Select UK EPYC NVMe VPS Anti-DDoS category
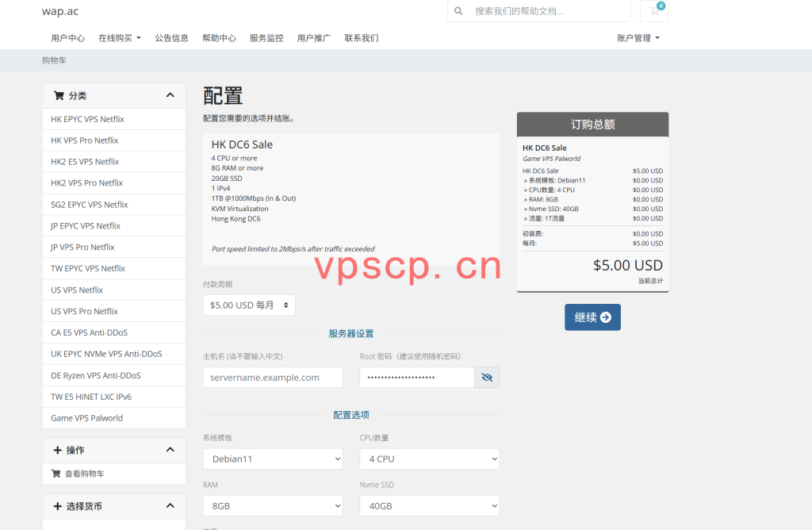The height and width of the screenshot is (530, 812). tap(114, 354)
